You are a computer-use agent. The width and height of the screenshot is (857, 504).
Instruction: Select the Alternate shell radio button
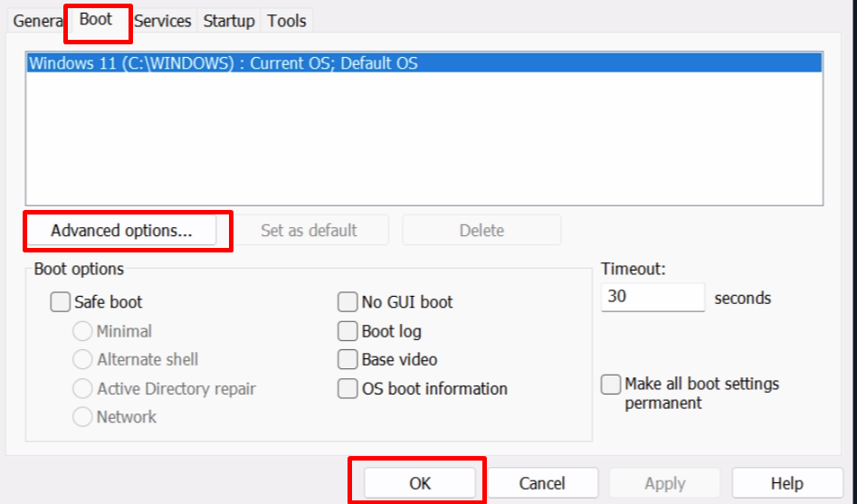coord(82,360)
